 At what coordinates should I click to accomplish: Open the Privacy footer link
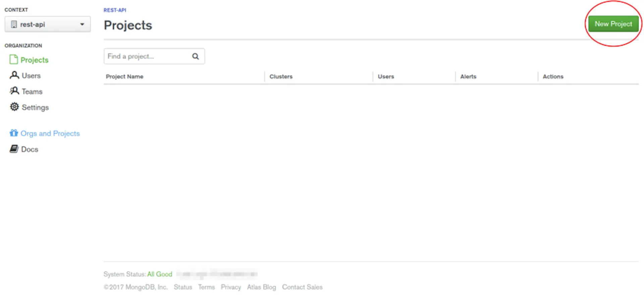[231, 287]
